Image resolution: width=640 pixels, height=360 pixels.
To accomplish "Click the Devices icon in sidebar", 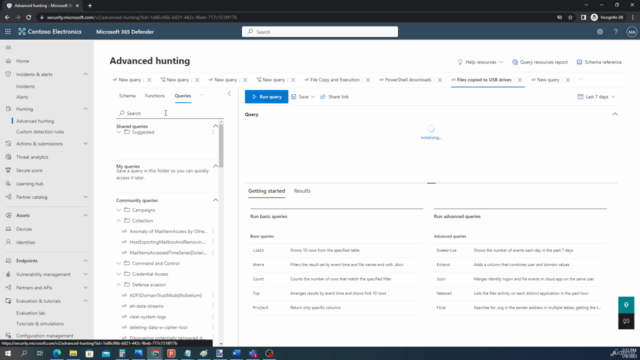I will point(8,229).
